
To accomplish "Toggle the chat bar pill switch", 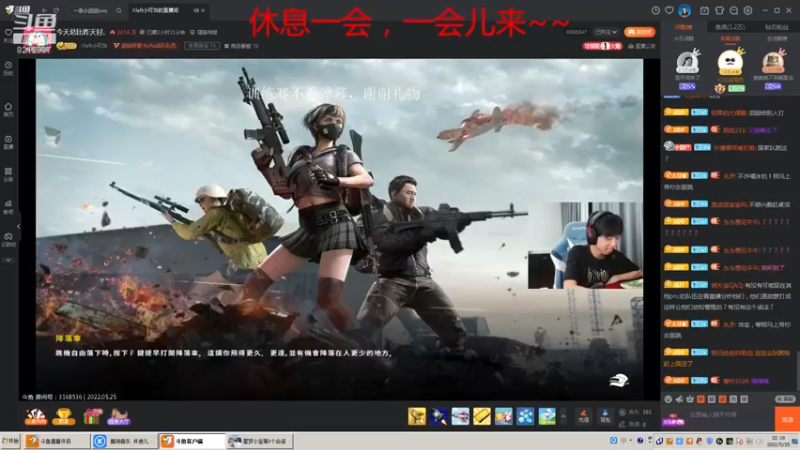I will pyautogui.click(x=785, y=399).
